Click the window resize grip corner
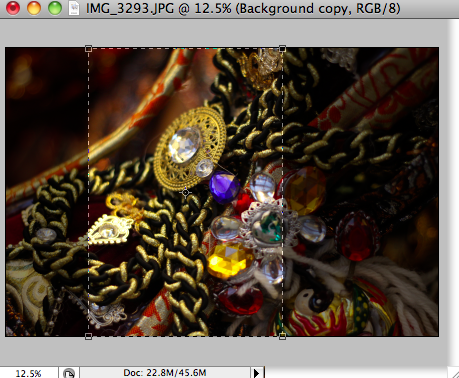This screenshot has width=459, height=378. pyautogui.click(x=454, y=373)
